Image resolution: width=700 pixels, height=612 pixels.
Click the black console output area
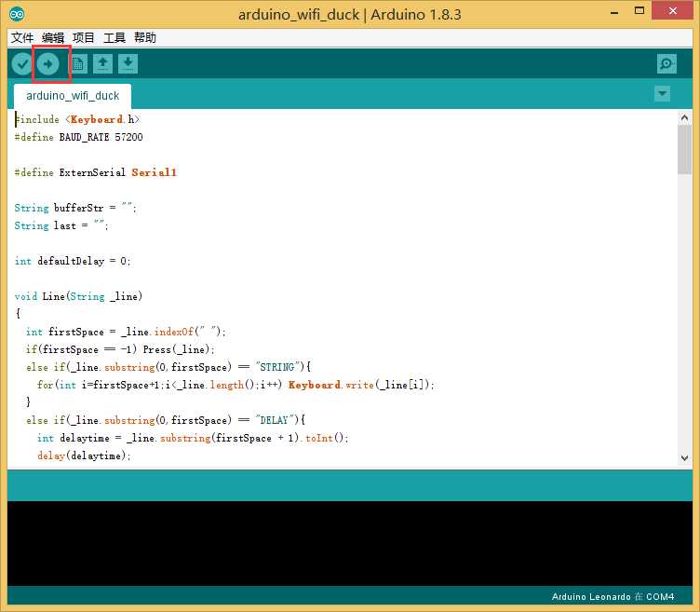(x=350, y=543)
